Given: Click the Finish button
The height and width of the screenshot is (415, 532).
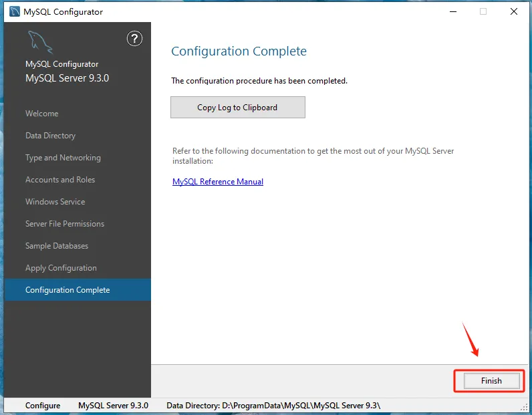Looking at the screenshot, I should point(491,381).
